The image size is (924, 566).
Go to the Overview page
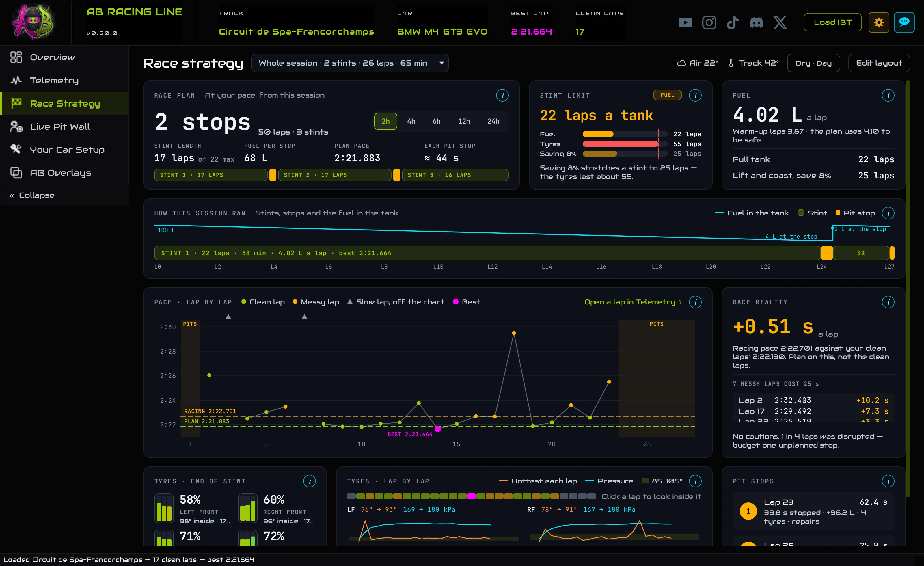pyautogui.click(x=64, y=57)
